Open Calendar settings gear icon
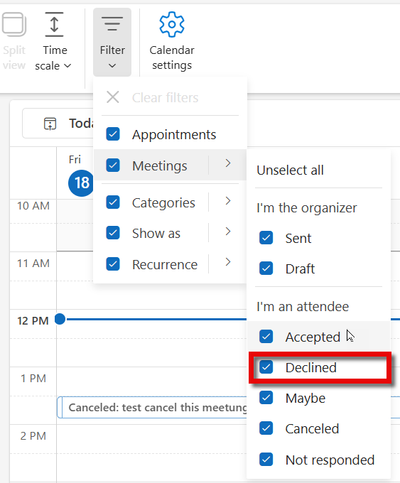The width and height of the screenshot is (400, 483). pyautogui.click(x=172, y=24)
